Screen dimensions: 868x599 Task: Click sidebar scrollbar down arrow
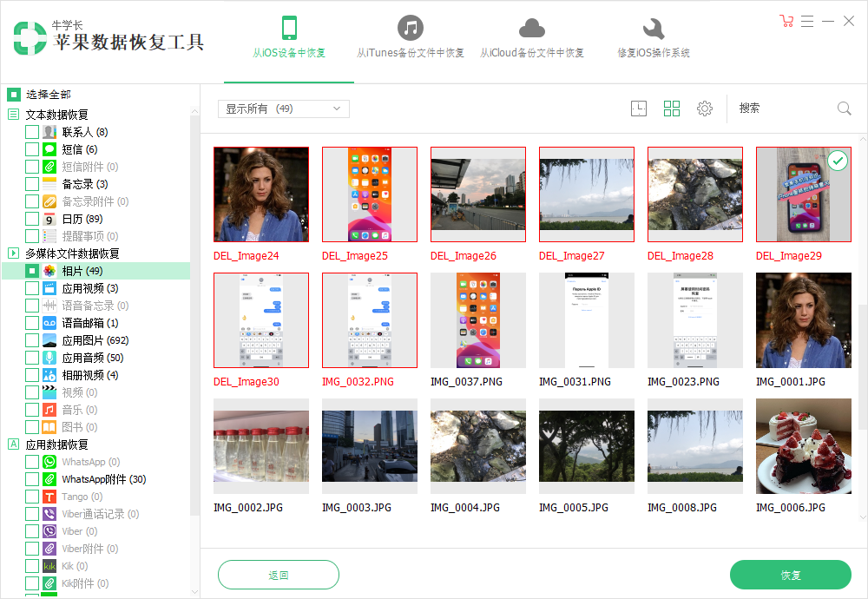[194, 592]
